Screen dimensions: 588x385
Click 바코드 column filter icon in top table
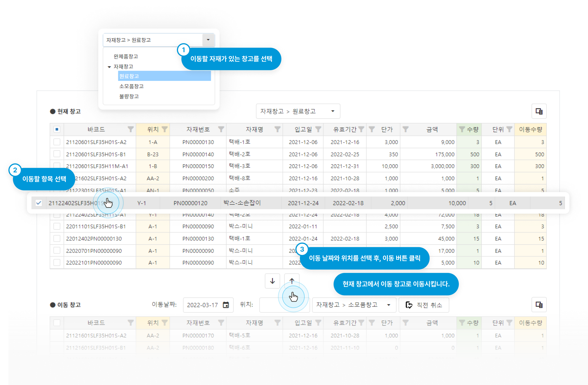131,129
